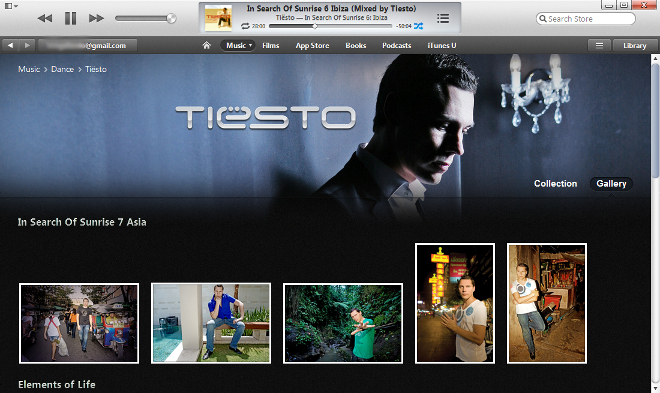Open the Podcasts store section
Screen dimensions: 660x393
click(x=397, y=45)
